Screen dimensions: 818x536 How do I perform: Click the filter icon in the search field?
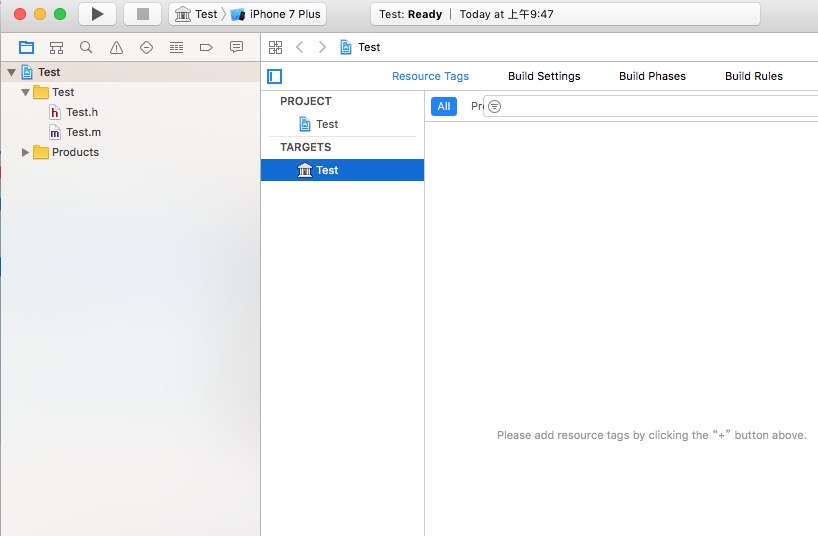click(x=495, y=106)
